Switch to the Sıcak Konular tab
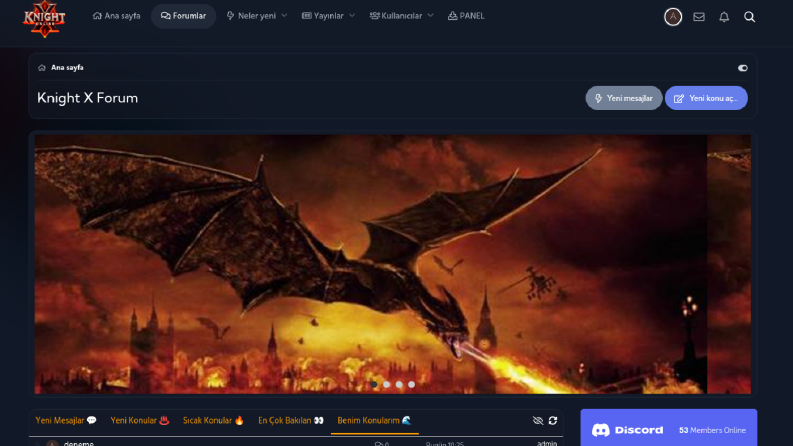 213,420
